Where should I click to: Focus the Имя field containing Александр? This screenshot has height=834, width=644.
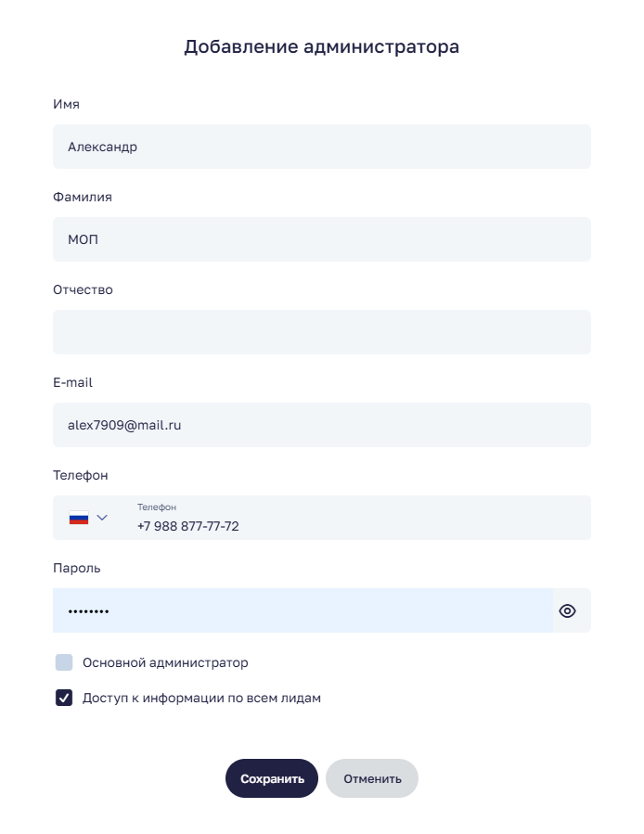[x=321, y=147]
